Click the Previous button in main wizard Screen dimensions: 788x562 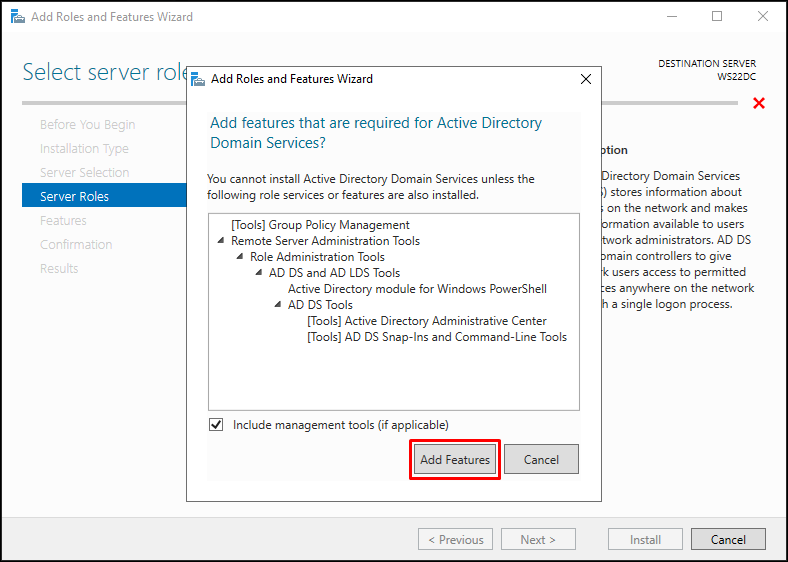pyautogui.click(x=455, y=539)
